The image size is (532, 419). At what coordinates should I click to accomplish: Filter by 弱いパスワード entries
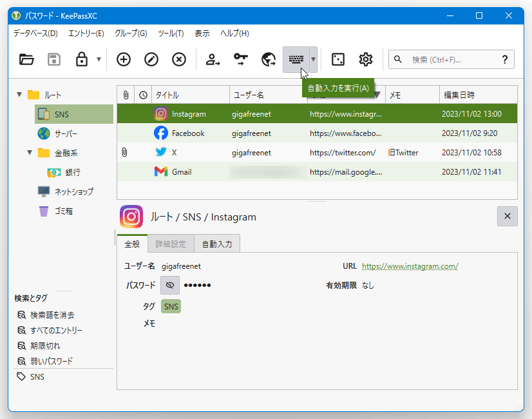click(x=45, y=361)
